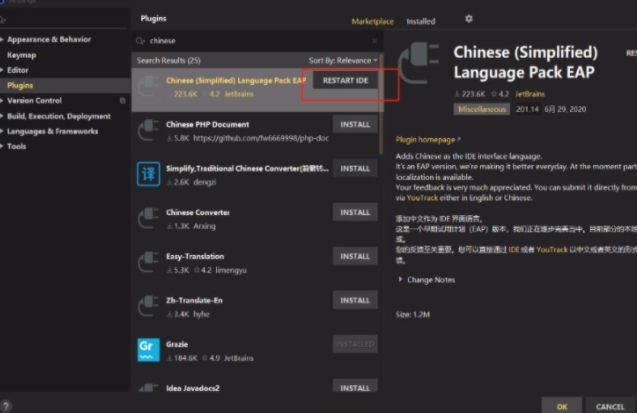Screen dimensions: 637x413
Task: Install Chinese PHP Document plugin
Action: pos(355,124)
